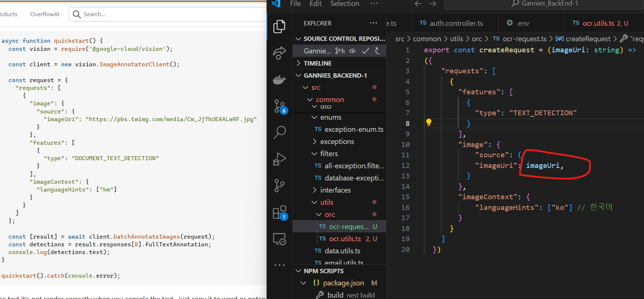Open the File menu
644x299 pixels.
295,4
